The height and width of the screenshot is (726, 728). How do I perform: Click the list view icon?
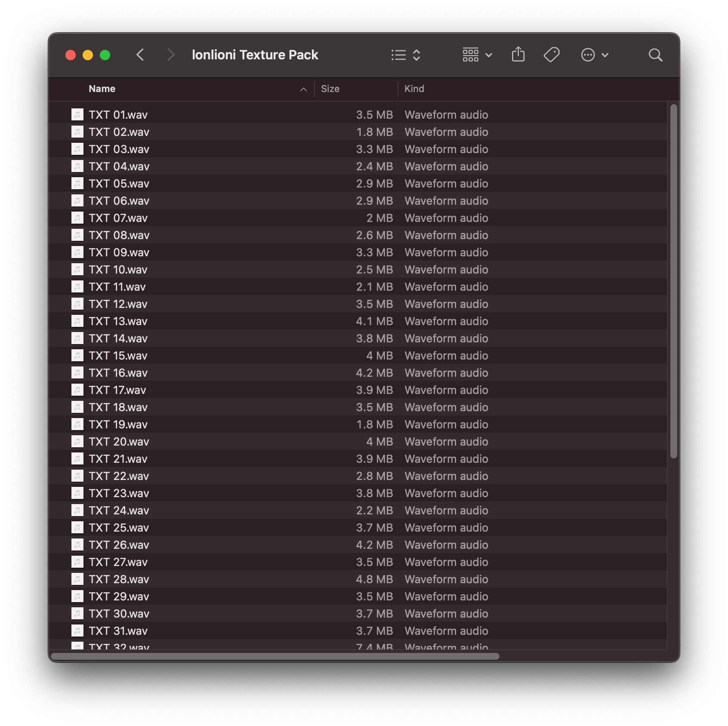(x=398, y=55)
